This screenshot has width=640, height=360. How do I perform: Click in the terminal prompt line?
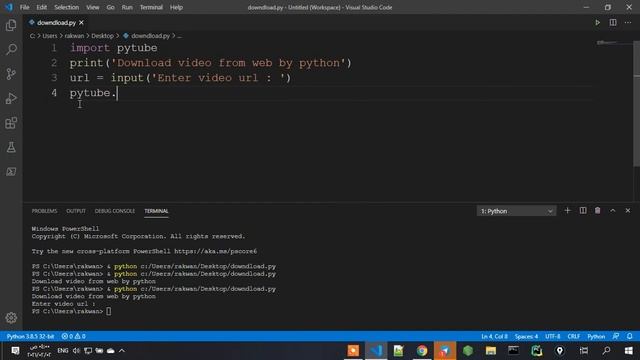71,311
